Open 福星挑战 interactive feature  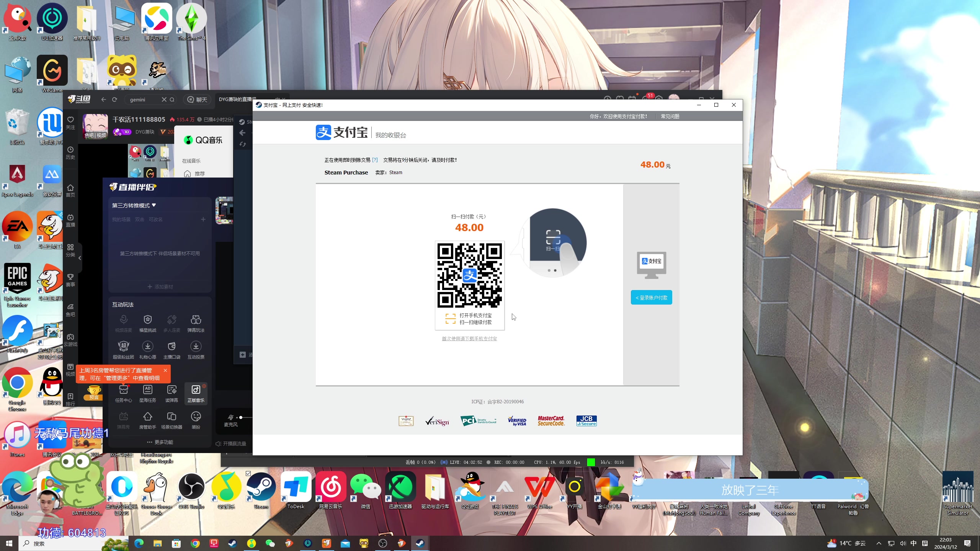click(147, 320)
